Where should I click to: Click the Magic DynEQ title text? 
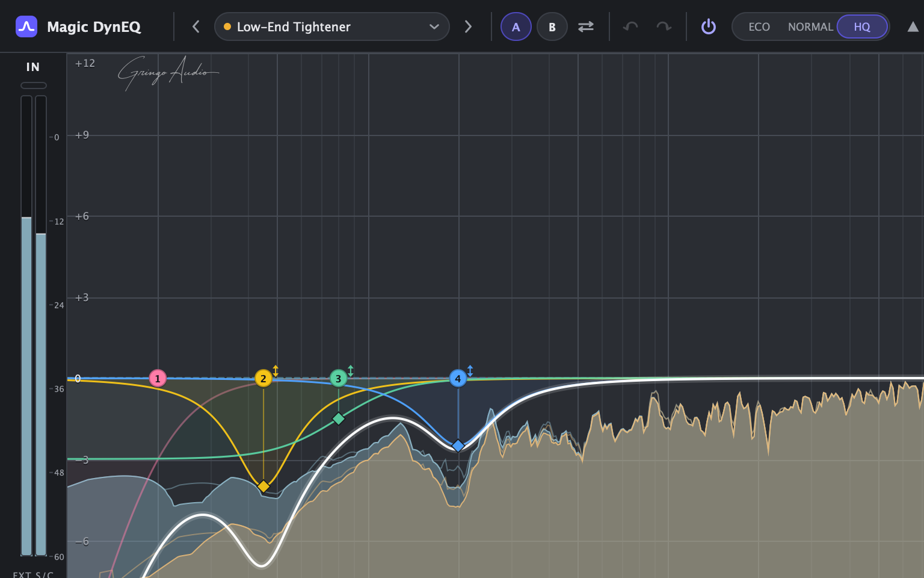pos(94,27)
